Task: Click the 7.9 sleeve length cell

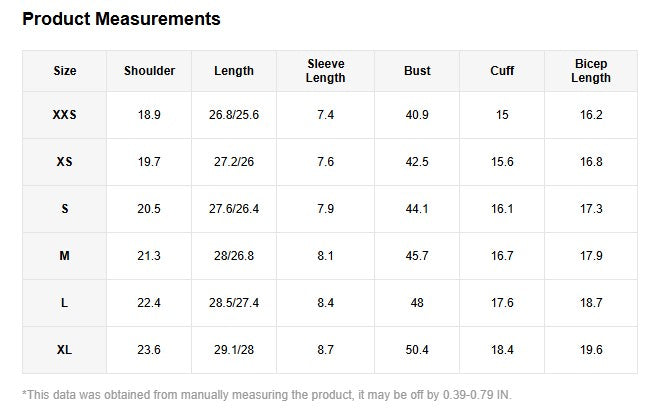Action: tap(325, 209)
